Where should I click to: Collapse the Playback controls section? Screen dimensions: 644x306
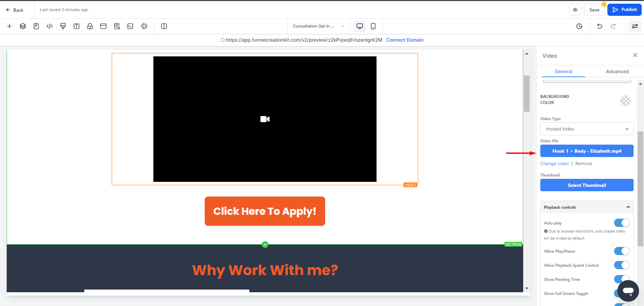(x=628, y=207)
